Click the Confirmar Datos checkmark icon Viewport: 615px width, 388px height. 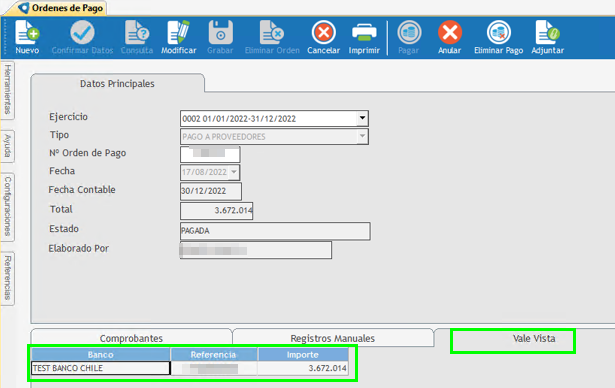82,32
